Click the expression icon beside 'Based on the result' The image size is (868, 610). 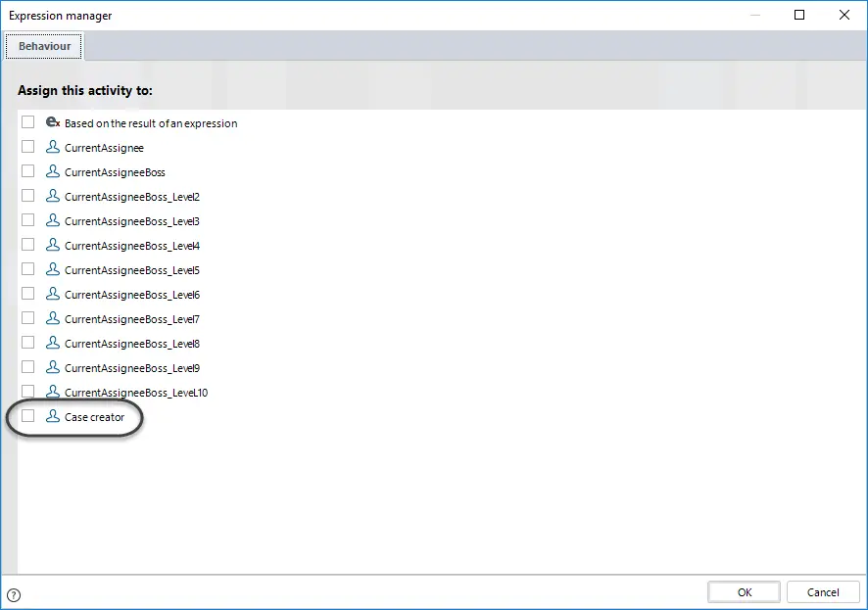(x=53, y=122)
